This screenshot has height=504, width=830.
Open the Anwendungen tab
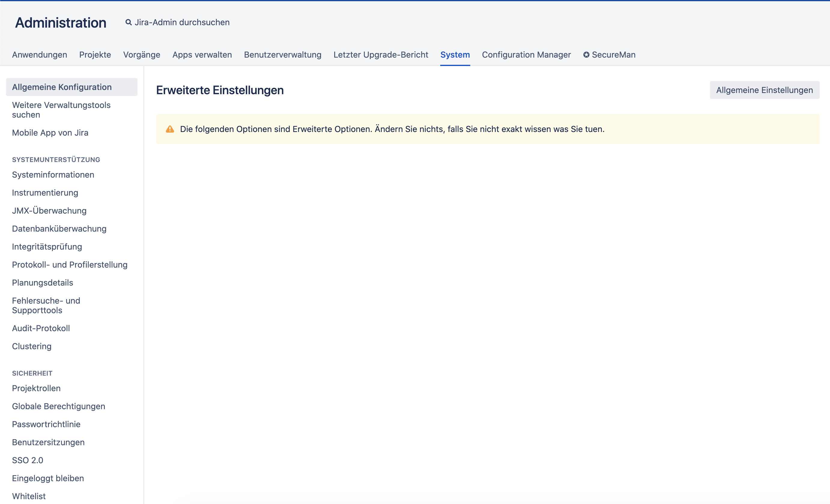pos(39,55)
